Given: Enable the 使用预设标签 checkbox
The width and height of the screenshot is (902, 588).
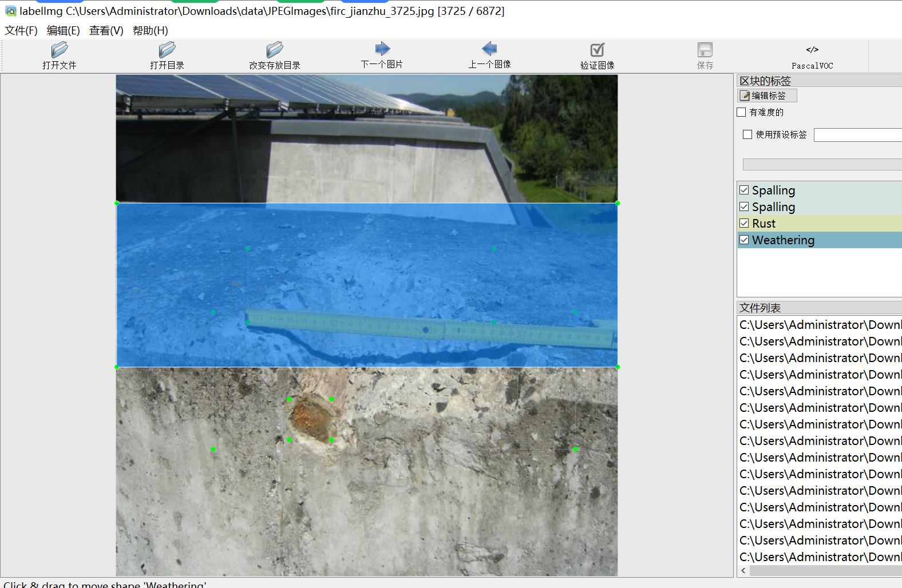Looking at the screenshot, I should click(x=747, y=134).
